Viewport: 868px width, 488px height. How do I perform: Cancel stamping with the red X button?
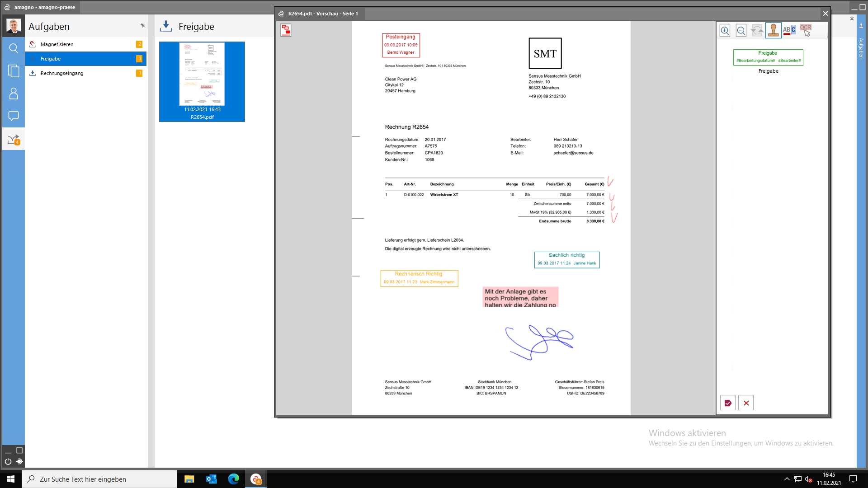[x=746, y=403]
